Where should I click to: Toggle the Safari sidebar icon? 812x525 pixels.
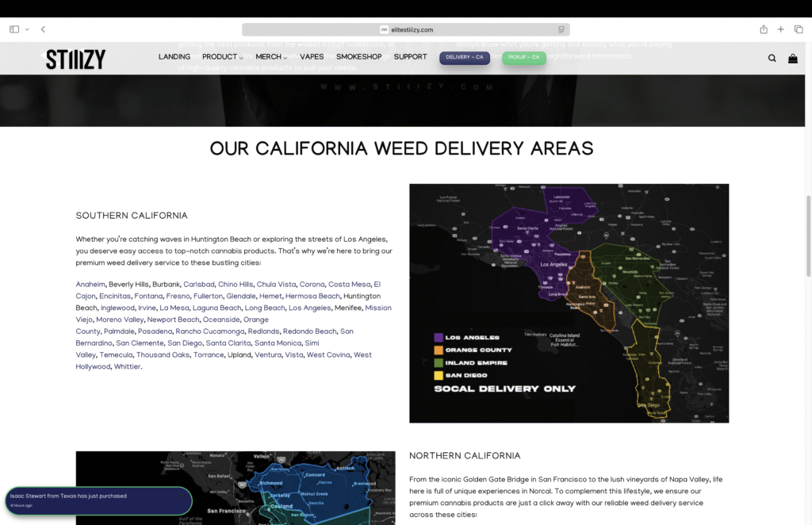coord(14,29)
